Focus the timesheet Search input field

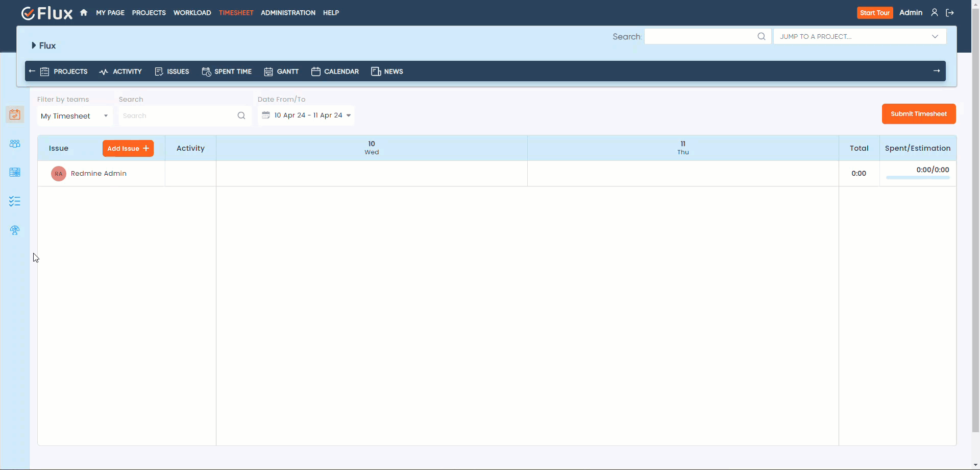point(179,116)
